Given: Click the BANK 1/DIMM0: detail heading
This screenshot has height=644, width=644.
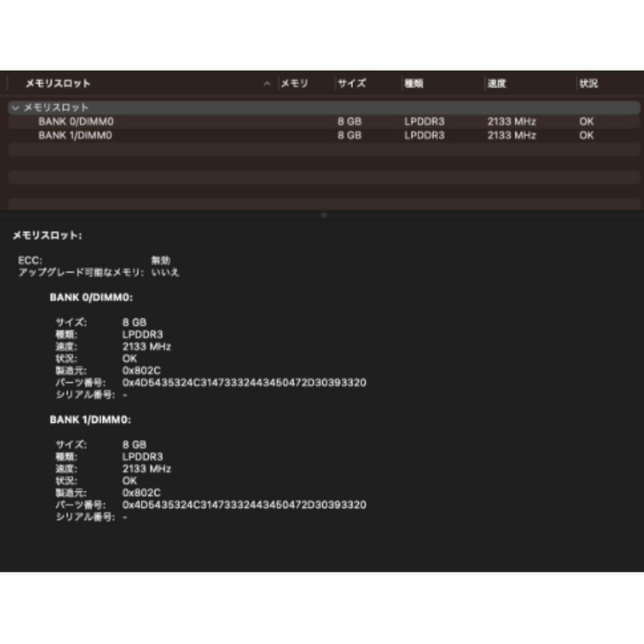Looking at the screenshot, I should [91, 420].
